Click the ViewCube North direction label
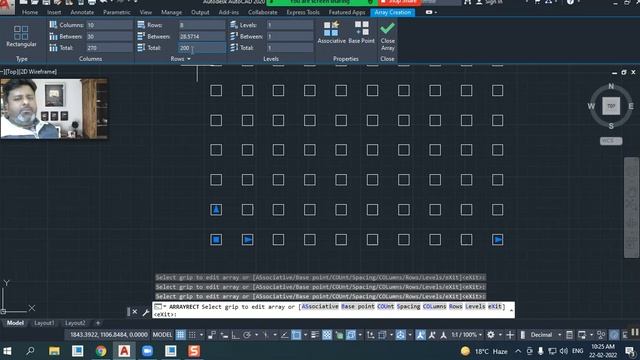640x360 pixels. pos(611,86)
